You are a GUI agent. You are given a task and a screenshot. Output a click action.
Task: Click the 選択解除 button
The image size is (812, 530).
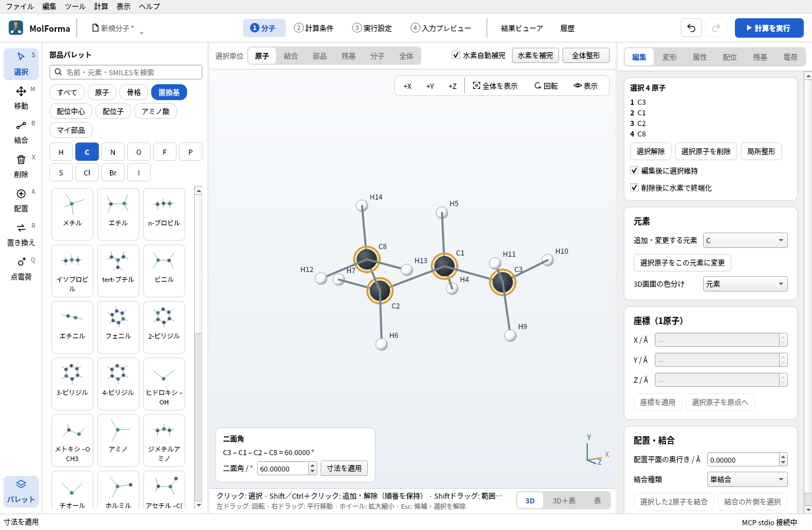coord(651,151)
